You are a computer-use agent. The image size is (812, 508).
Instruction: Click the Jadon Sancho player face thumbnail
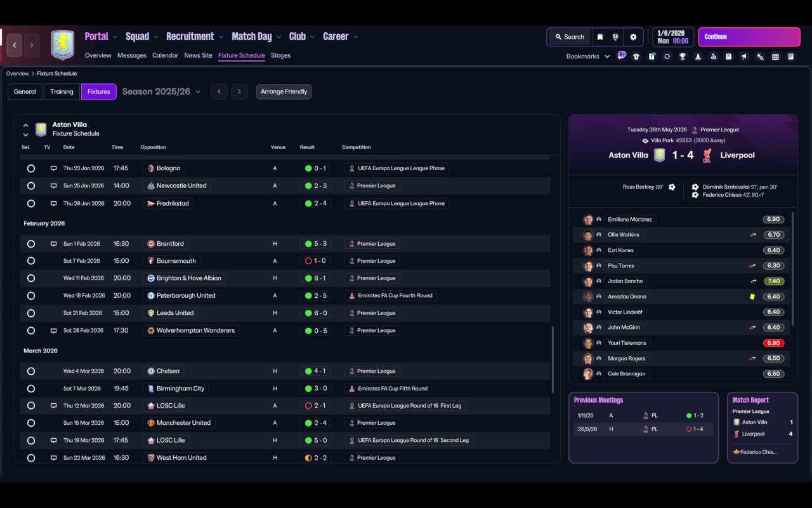(x=588, y=281)
